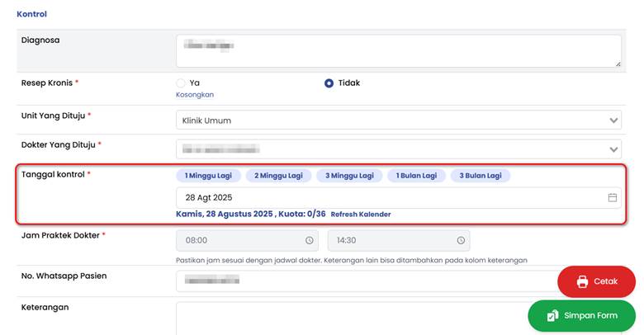
Task: Click the clock icon in the 08:00 field
Action: 310,241
